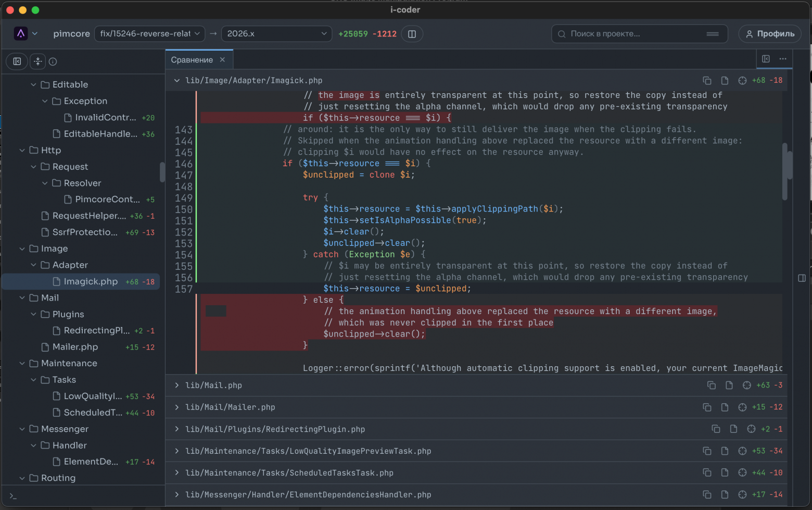Click the purple i-coder logo icon
812x510 pixels.
[21, 33]
